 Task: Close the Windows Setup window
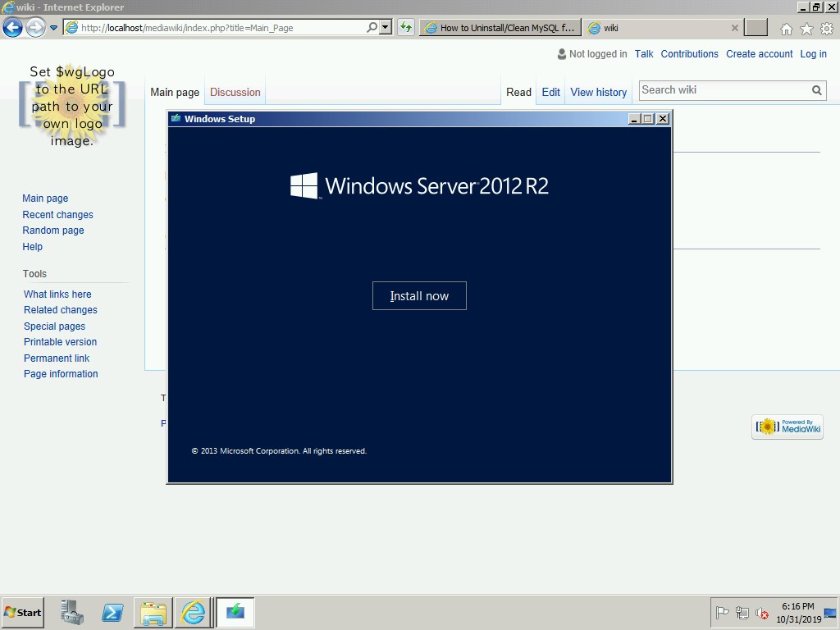(663, 119)
